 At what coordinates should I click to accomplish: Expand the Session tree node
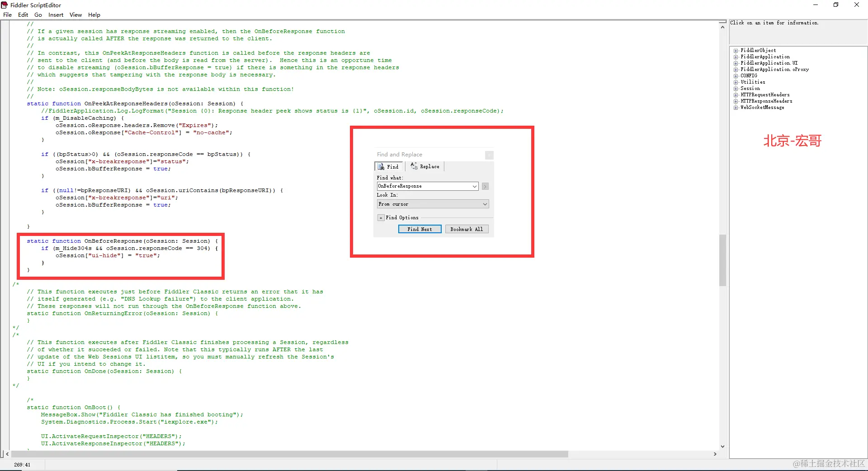[x=736, y=89]
